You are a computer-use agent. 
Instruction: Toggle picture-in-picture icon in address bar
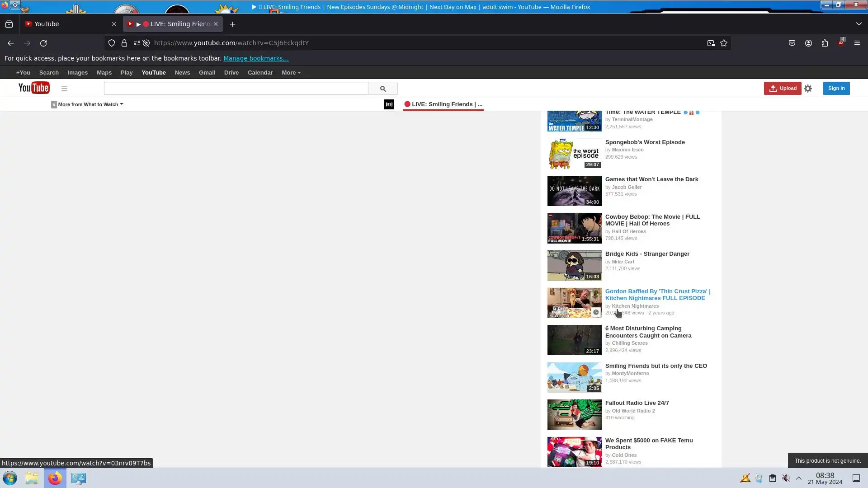711,43
